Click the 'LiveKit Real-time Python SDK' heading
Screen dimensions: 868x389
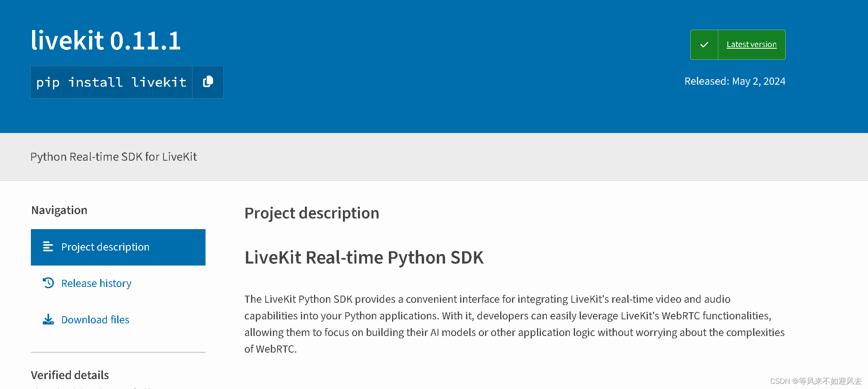(x=364, y=257)
